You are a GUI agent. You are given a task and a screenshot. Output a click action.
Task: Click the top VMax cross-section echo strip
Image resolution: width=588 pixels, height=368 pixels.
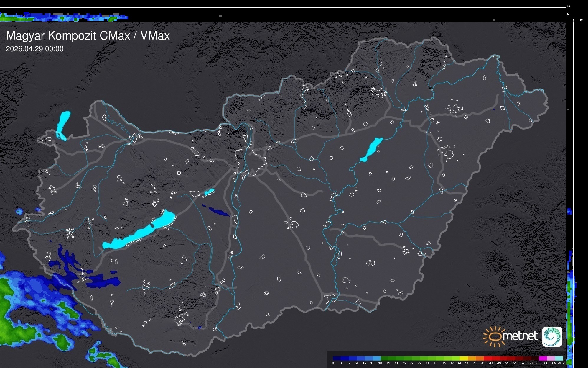point(63,18)
